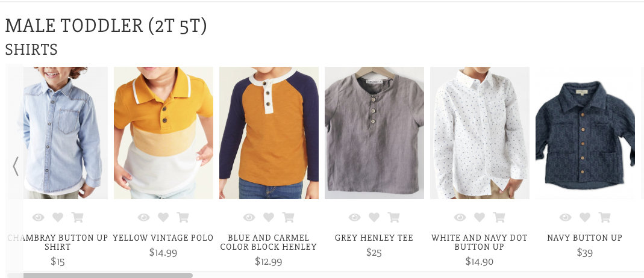Open the Grey Henley Tee product link
Image resolution: width=644 pixels, height=278 pixels.
374,238
